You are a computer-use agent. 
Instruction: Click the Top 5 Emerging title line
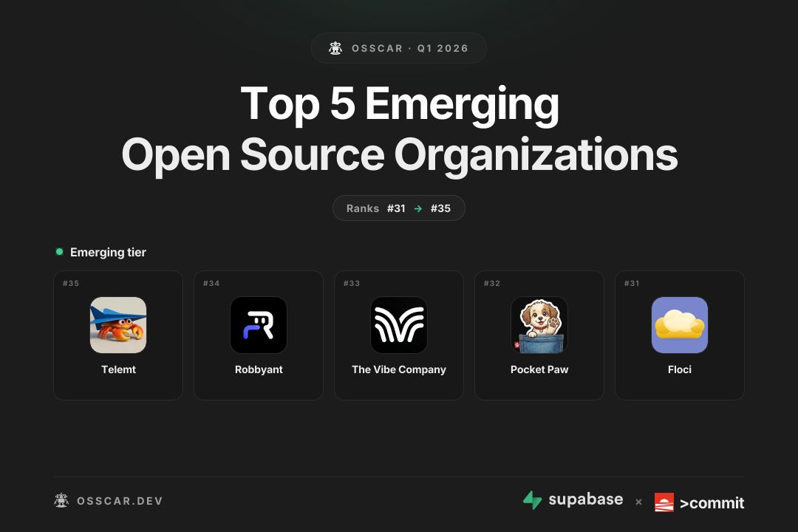pyautogui.click(x=400, y=104)
